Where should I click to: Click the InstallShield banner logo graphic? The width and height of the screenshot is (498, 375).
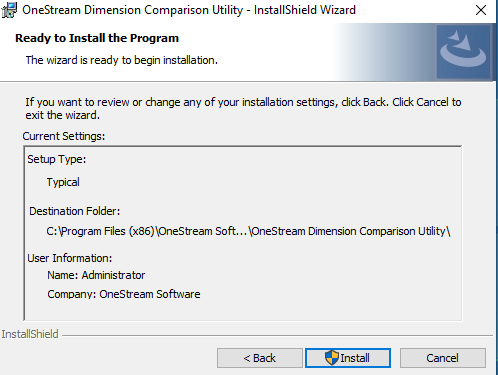pos(463,52)
